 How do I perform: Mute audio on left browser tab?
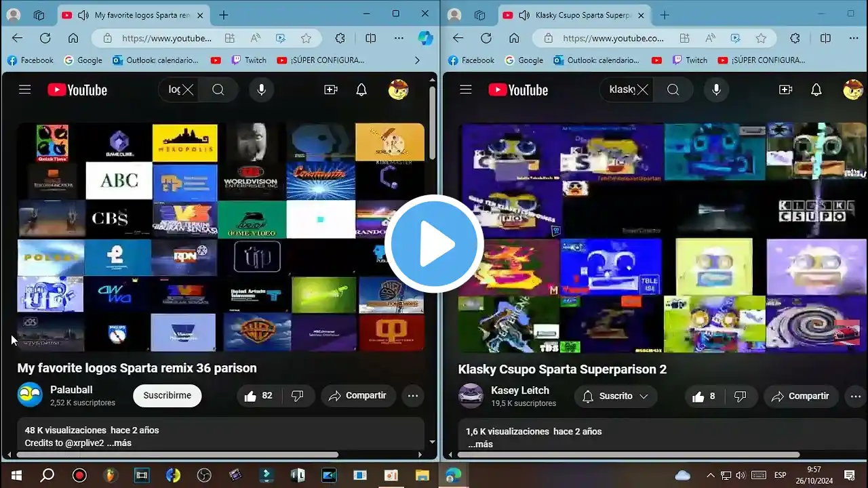(x=83, y=15)
